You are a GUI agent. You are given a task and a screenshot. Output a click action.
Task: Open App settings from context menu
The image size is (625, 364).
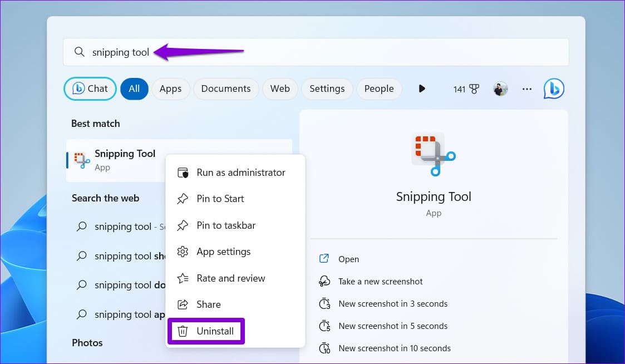[235, 252]
